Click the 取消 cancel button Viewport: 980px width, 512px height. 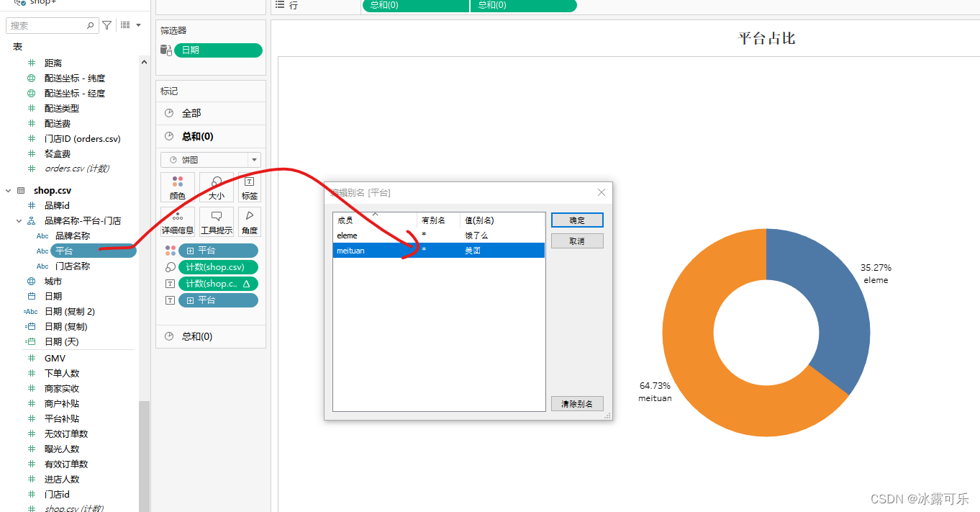577,241
